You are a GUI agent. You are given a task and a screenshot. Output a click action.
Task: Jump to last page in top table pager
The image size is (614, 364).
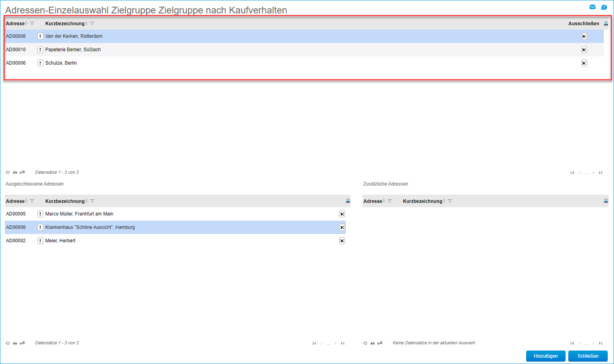pos(601,173)
